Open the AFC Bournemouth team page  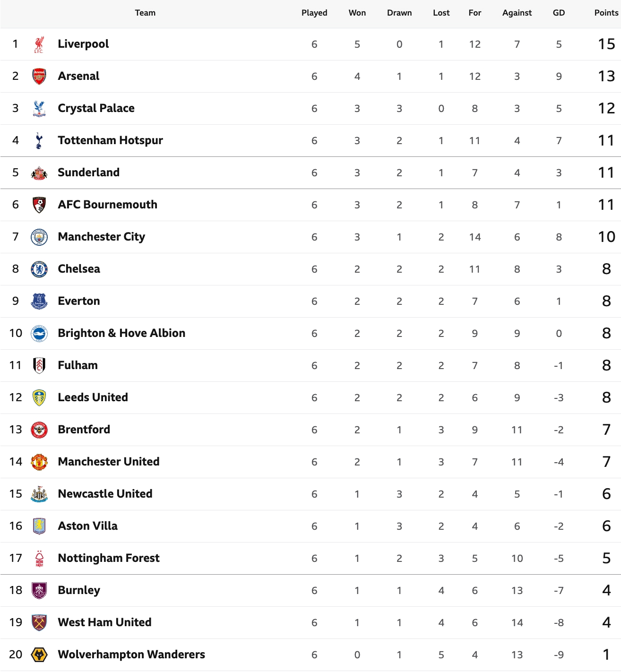tap(107, 205)
